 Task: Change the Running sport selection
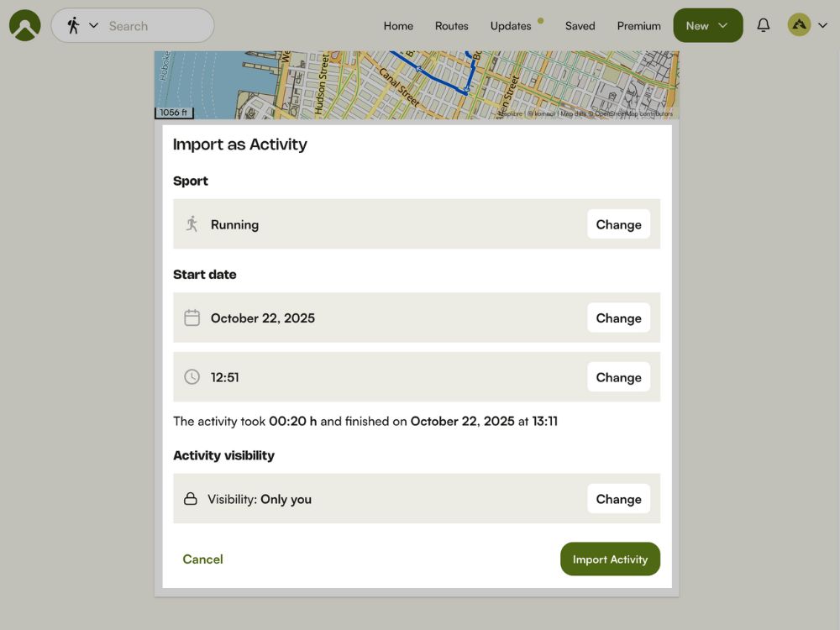pos(618,224)
